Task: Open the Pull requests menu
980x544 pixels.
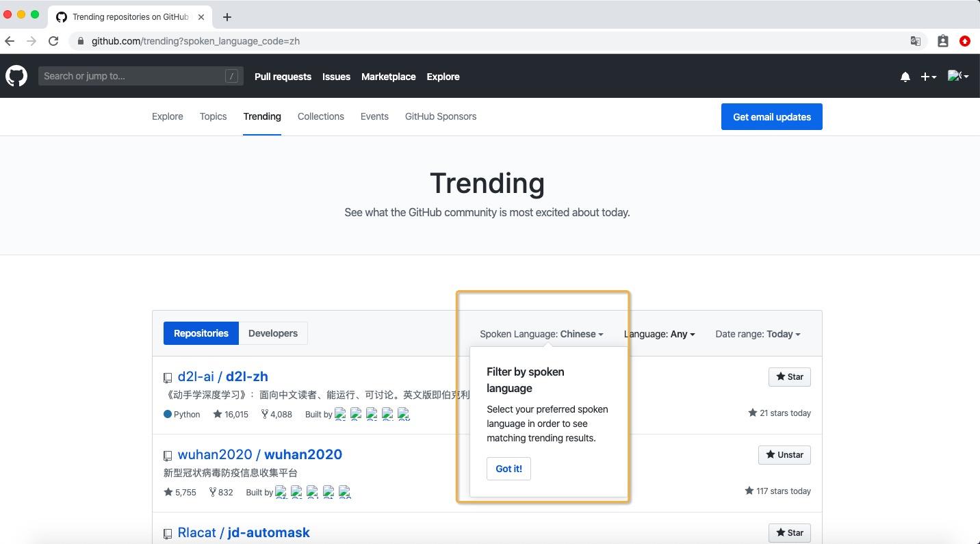Action: point(283,77)
